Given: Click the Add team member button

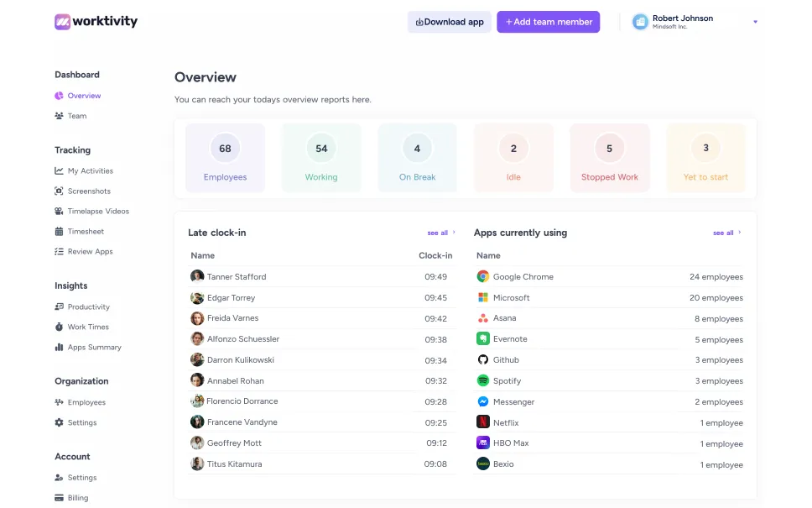Looking at the screenshot, I should [548, 22].
